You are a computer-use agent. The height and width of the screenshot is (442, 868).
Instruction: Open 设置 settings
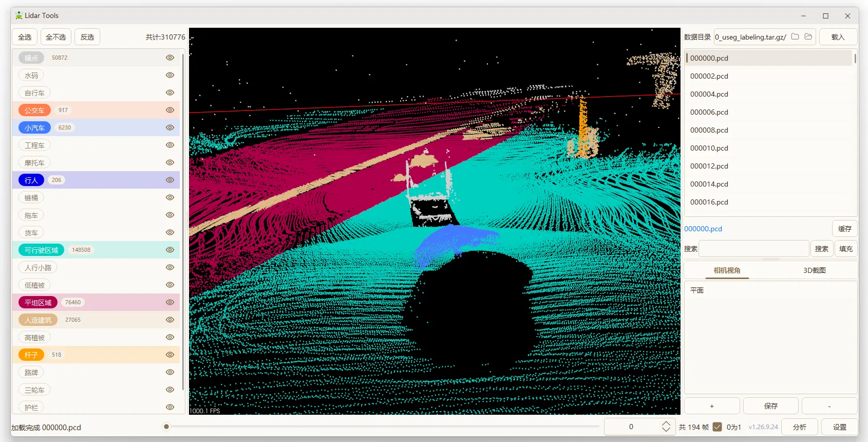pyautogui.click(x=840, y=427)
